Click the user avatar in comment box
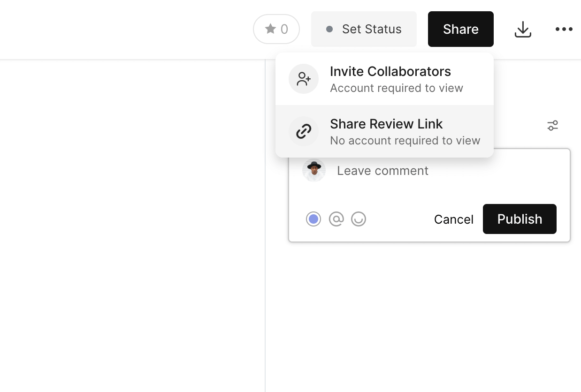This screenshot has height=392, width=581. click(314, 170)
